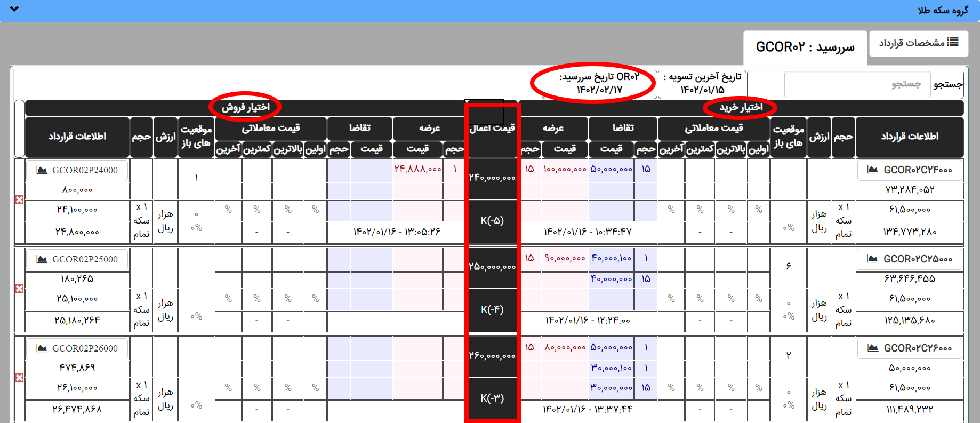Focus the جستجو search field

click(857, 84)
